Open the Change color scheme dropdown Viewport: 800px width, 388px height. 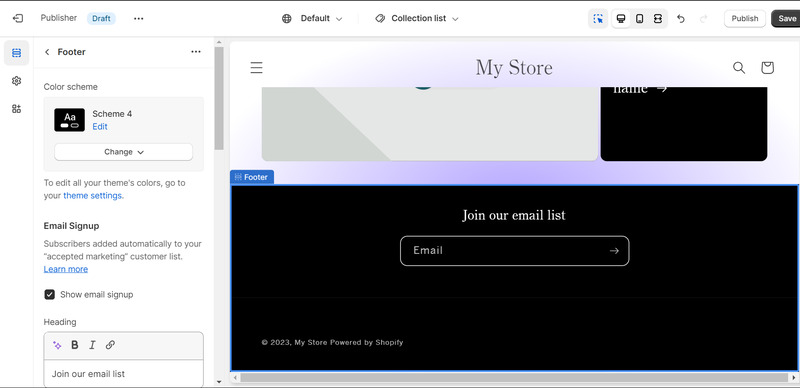(x=123, y=152)
